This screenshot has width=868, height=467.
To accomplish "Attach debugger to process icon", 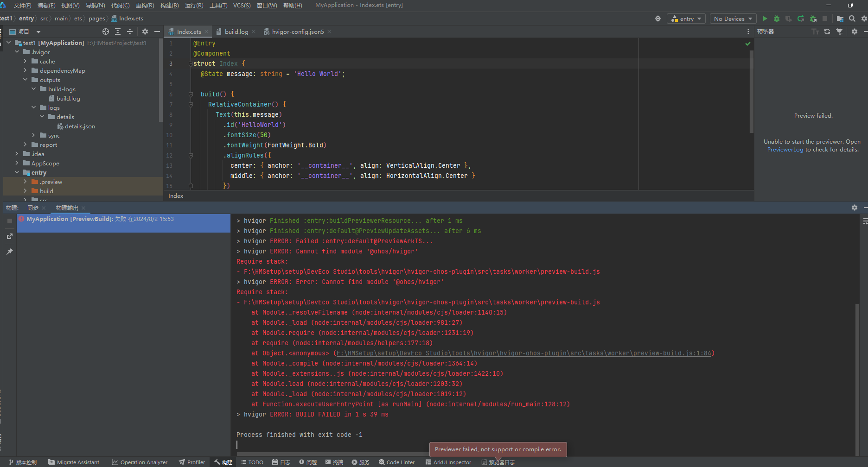I will pyautogui.click(x=813, y=19).
